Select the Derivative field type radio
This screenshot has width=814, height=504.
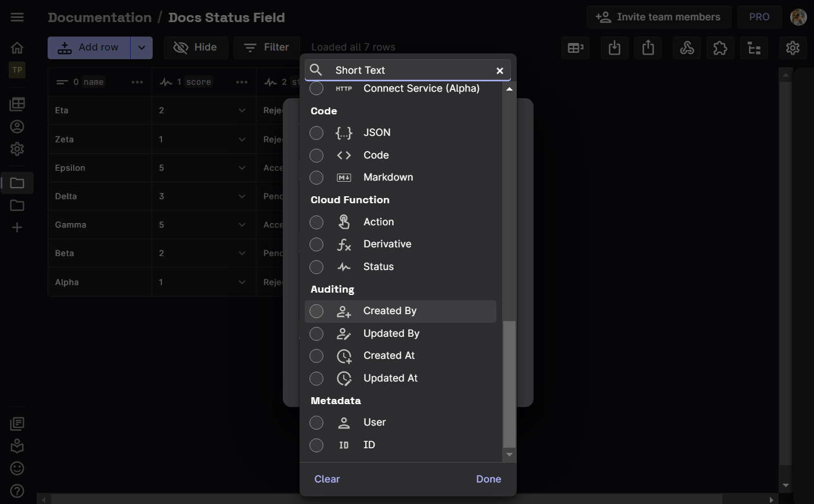coord(316,244)
